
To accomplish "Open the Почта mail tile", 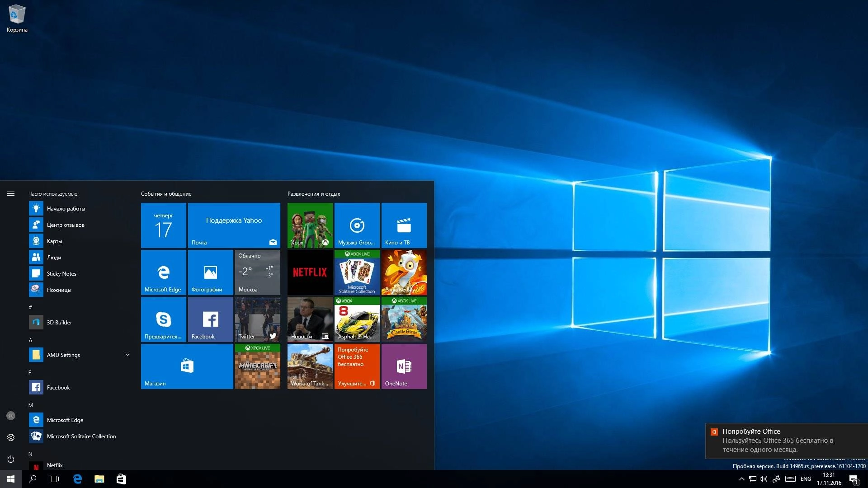I will 234,225.
